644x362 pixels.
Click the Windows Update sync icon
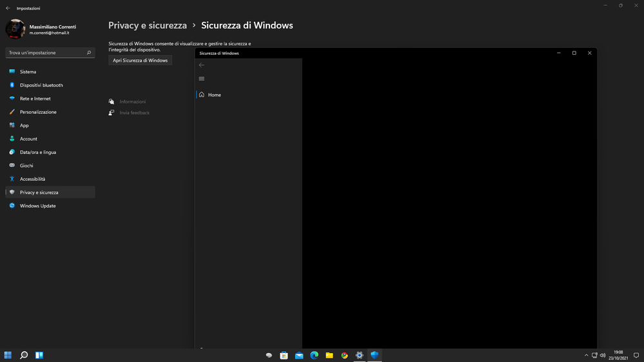tap(12, 205)
